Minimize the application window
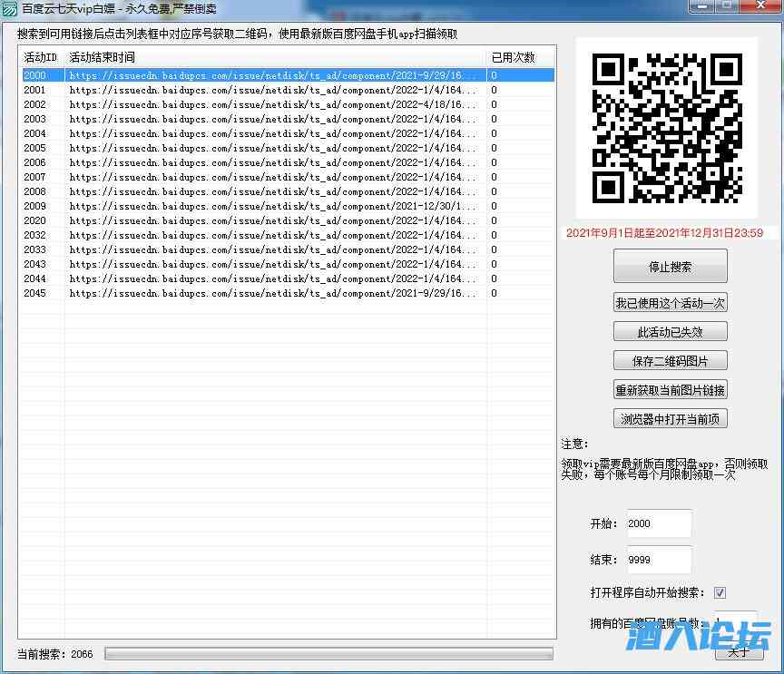This screenshot has width=784, height=674. pyautogui.click(x=701, y=6)
